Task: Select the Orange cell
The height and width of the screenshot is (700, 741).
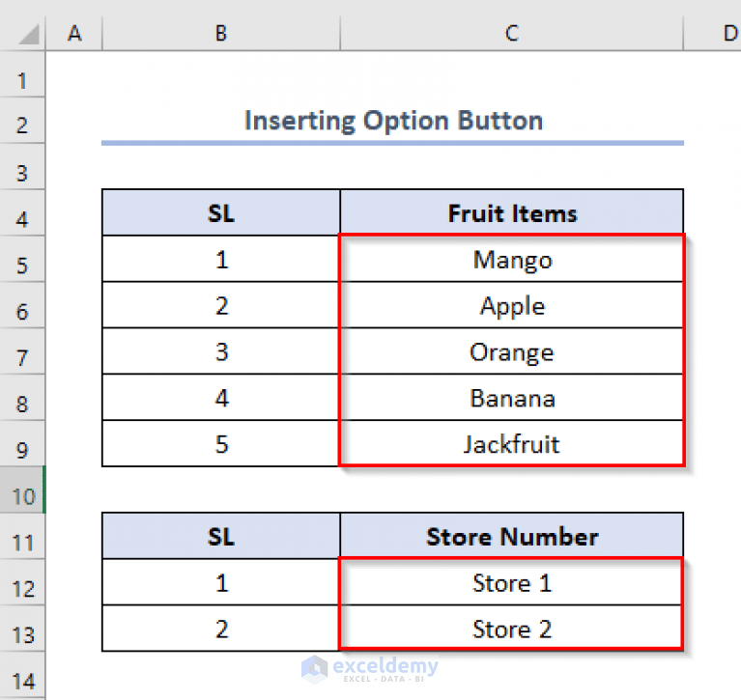Action: pyautogui.click(x=512, y=351)
